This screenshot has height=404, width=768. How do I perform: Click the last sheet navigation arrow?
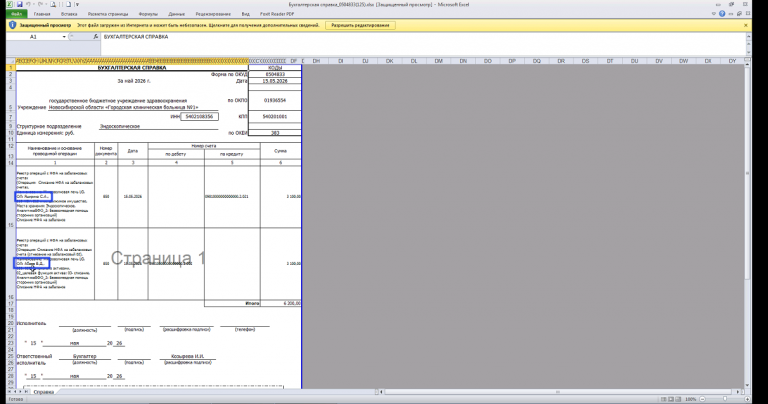point(27,392)
